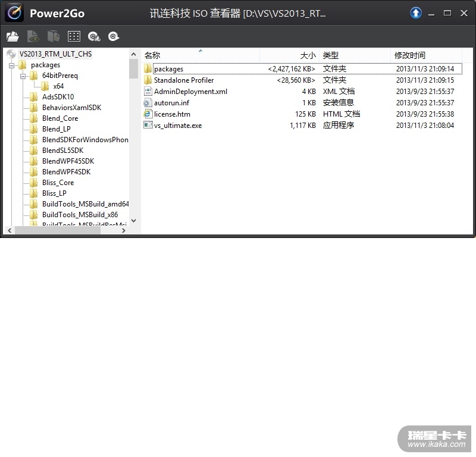Screen dimensions: 476x457
Task: Select the vs_ultimate.exe file name
Action: tap(177, 126)
